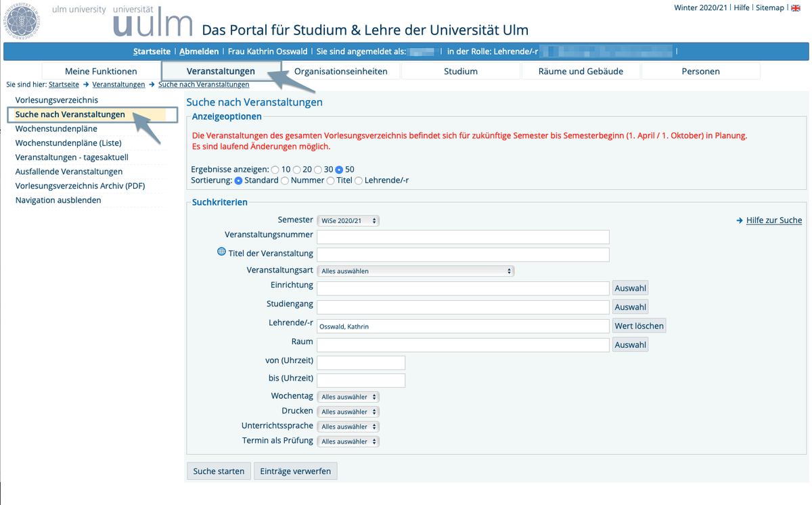This screenshot has height=505, width=812.
Task: Focus the Raum input field
Action: (x=464, y=345)
